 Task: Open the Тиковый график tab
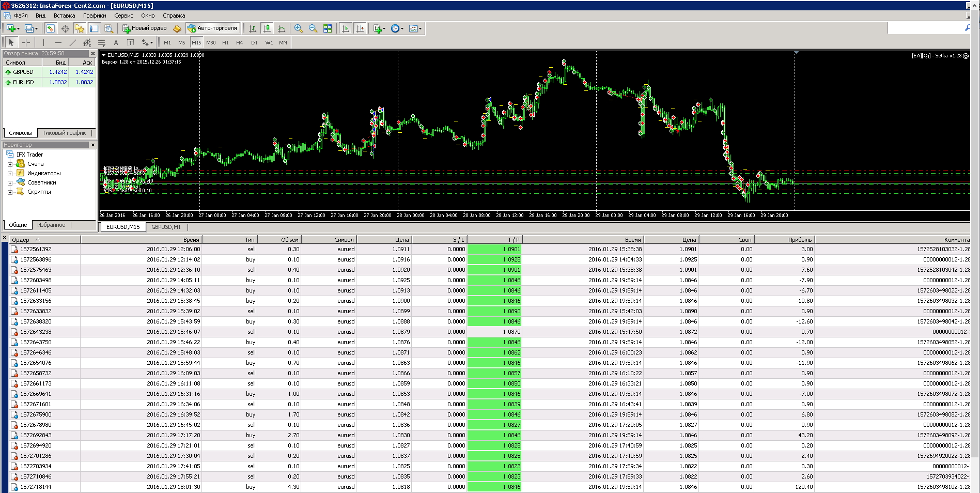(64, 133)
